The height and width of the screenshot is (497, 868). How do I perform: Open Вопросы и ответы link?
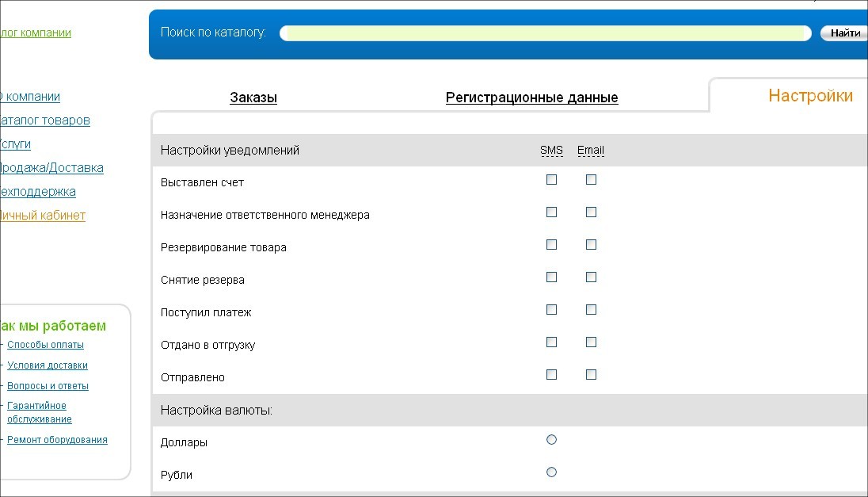48,386
